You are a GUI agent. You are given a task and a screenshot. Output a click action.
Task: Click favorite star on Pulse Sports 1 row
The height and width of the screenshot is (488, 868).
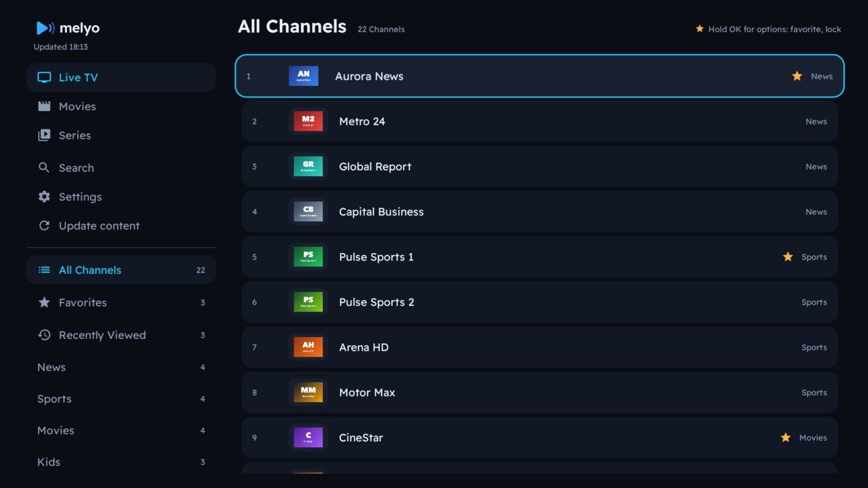pos(787,257)
